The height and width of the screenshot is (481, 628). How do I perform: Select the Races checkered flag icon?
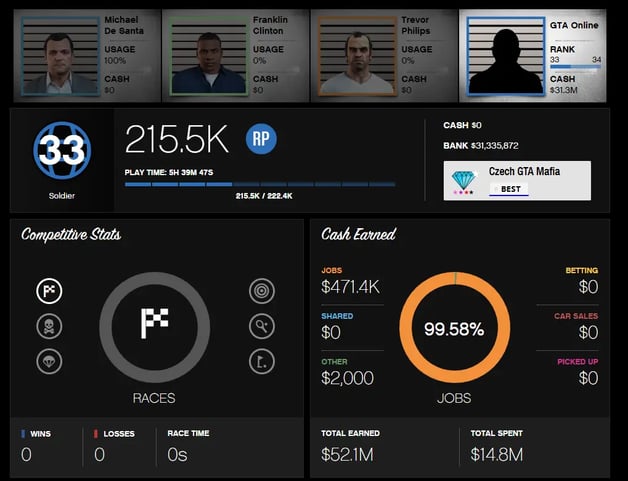tap(49, 291)
